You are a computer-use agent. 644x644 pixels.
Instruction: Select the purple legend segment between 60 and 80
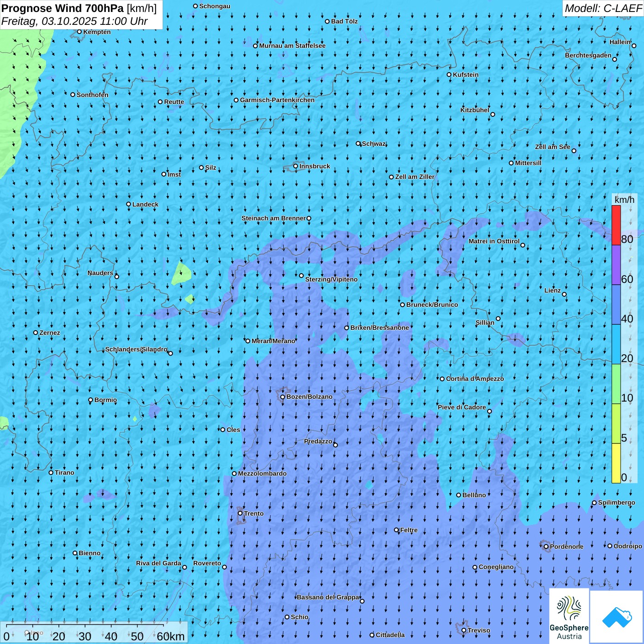point(616,265)
